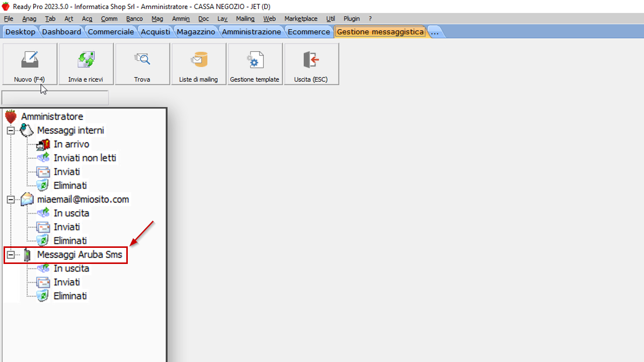Open the Mailing menu
The width and height of the screenshot is (644, 362).
[246, 19]
